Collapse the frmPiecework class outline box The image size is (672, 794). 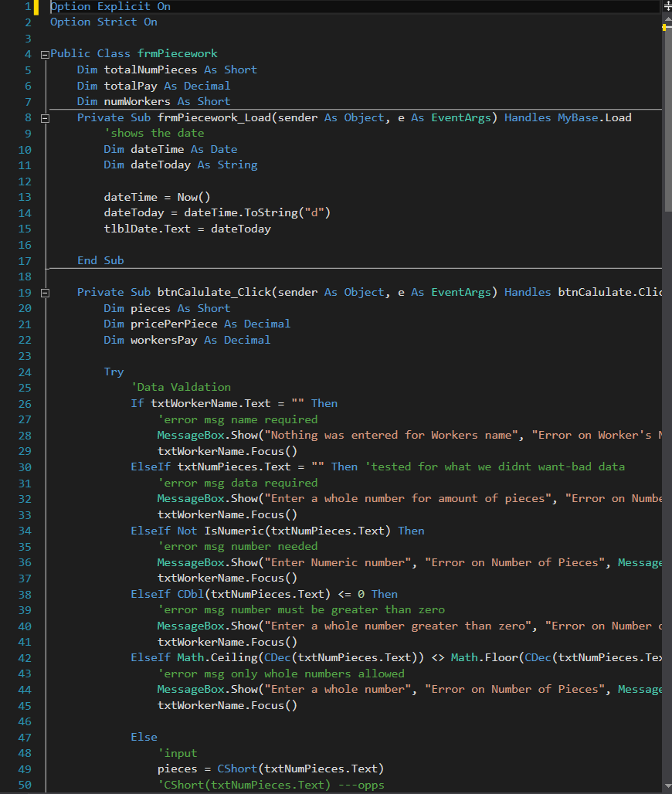tap(45, 55)
